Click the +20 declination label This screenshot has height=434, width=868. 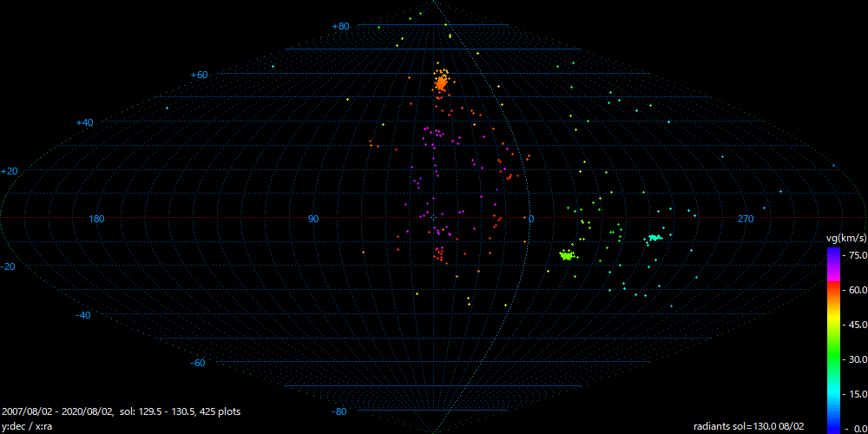point(10,171)
